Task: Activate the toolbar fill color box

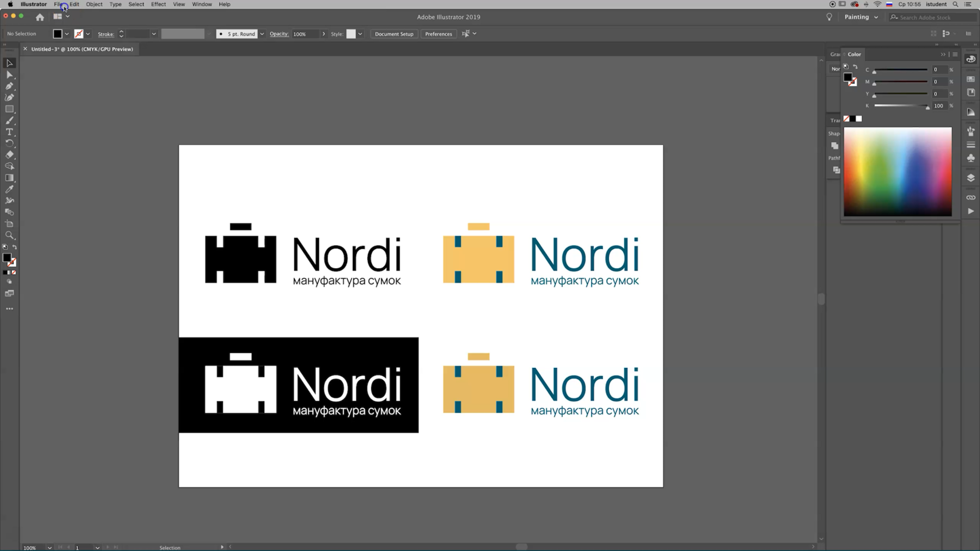Action: tap(7, 258)
